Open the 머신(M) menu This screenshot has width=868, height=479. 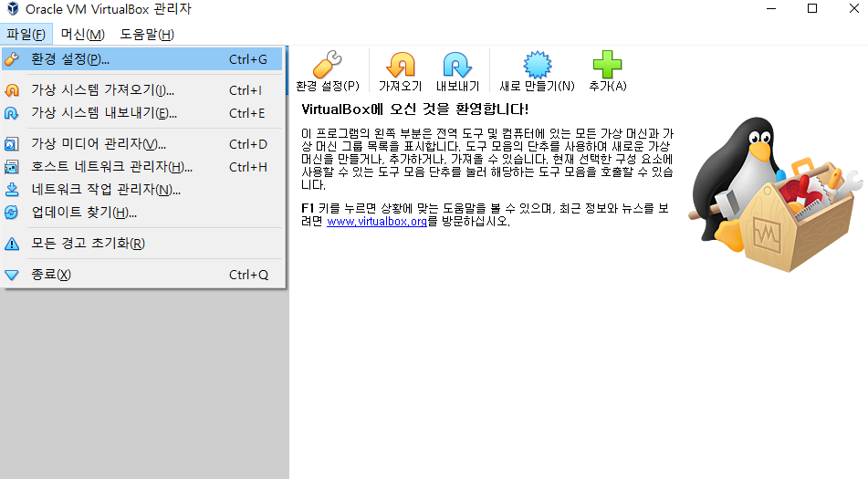point(82,35)
